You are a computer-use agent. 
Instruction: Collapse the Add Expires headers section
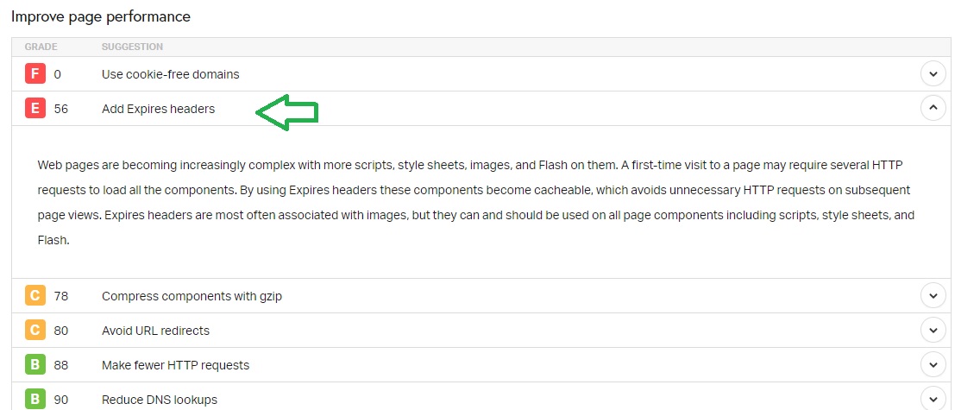tap(933, 108)
